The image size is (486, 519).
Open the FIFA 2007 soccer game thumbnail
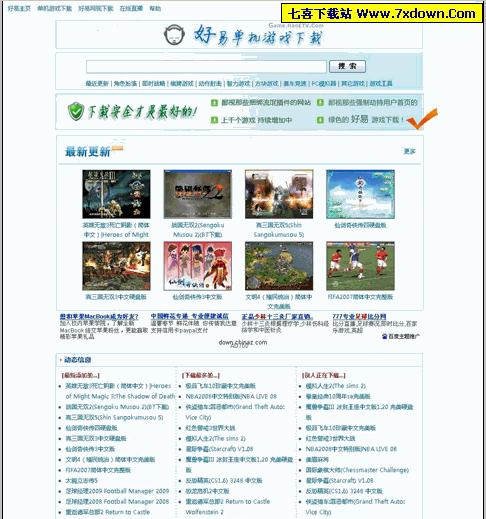360,266
